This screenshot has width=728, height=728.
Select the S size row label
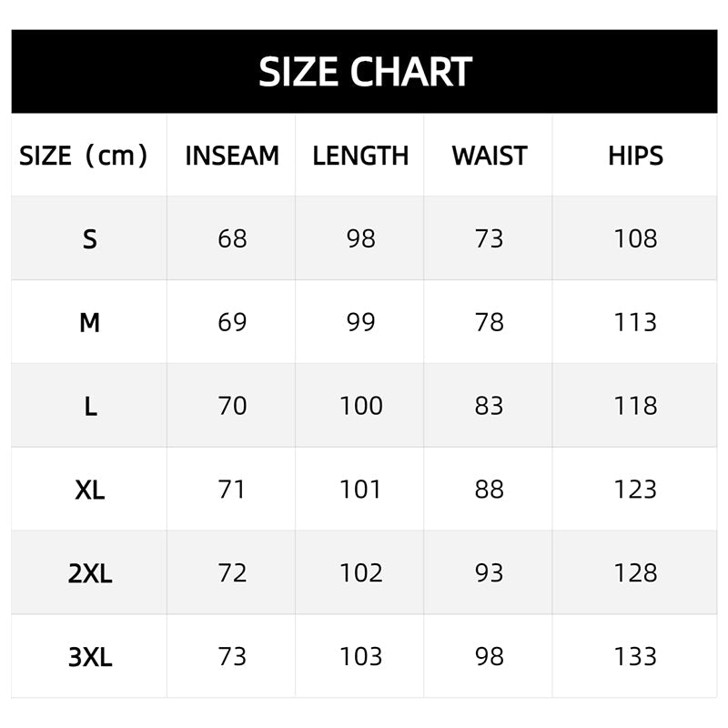89,239
